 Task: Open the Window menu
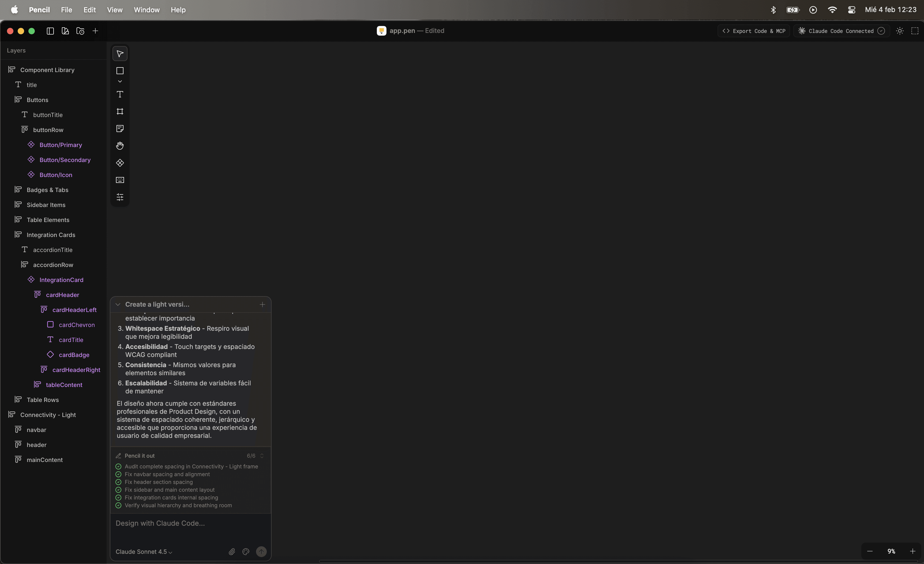tap(147, 10)
